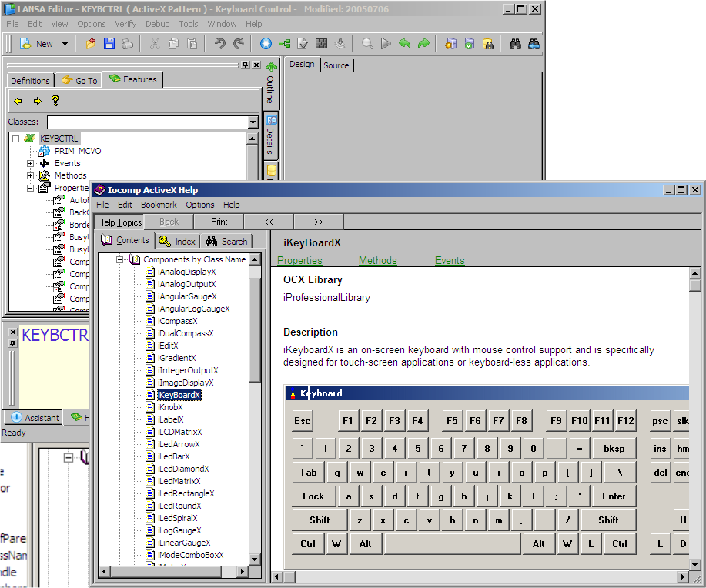Select the iLabelX help topic
This screenshot has height=588, width=706.
click(x=170, y=419)
